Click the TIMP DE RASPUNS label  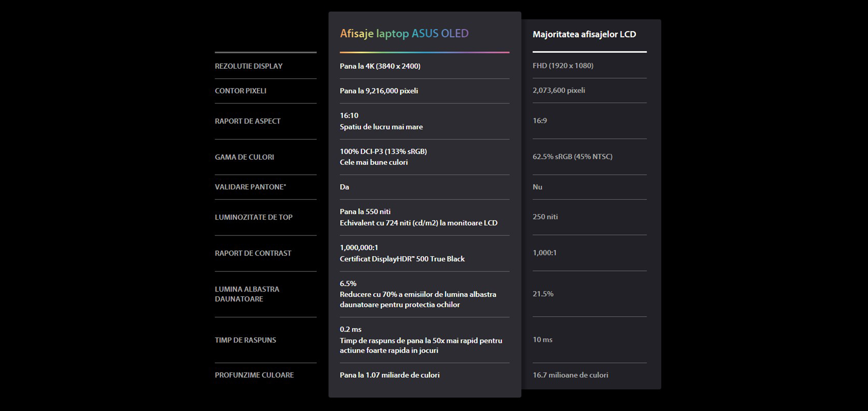[x=245, y=340]
